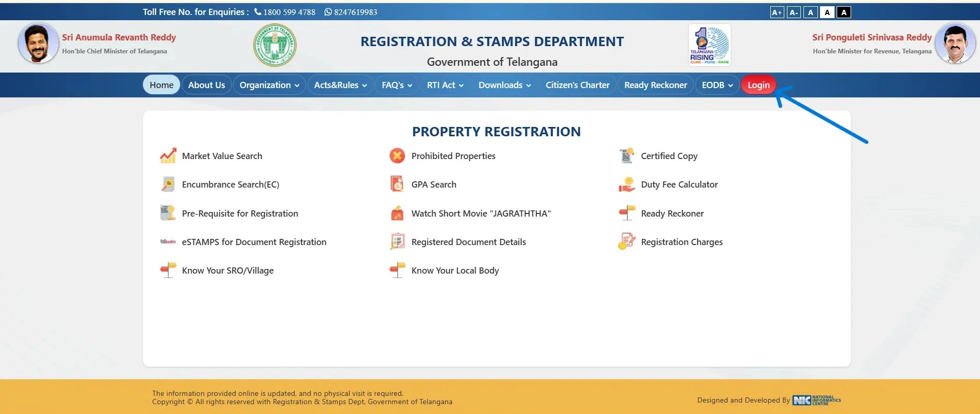
Task: Expand the Downloads dropdown menu
Action: point(505,85)
